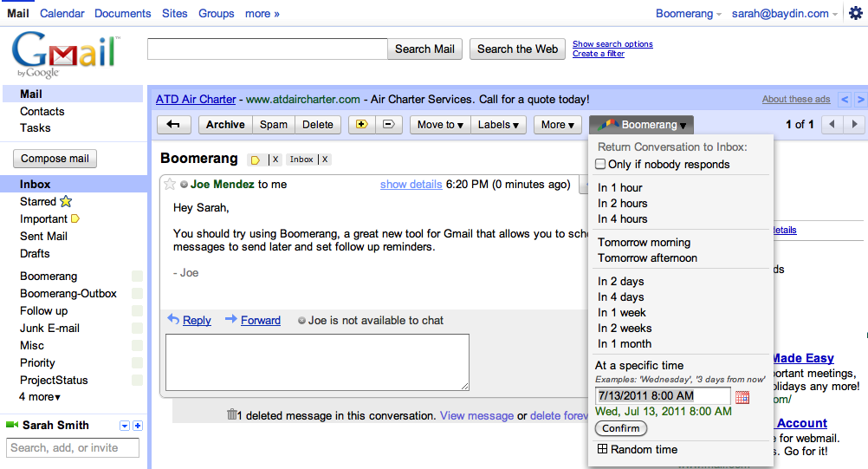Click the Delete button
Viewport: 868px width, 469px height.
tap(318, 125)
